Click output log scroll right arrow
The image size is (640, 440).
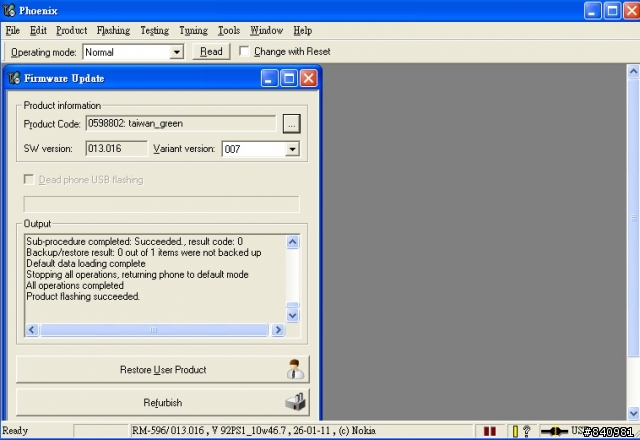click(278, 329)
